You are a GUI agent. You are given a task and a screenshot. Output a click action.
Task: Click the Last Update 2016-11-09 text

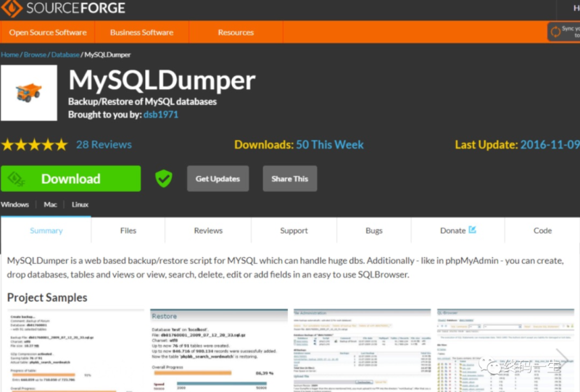pyautogui.click(x=517, y=145)
